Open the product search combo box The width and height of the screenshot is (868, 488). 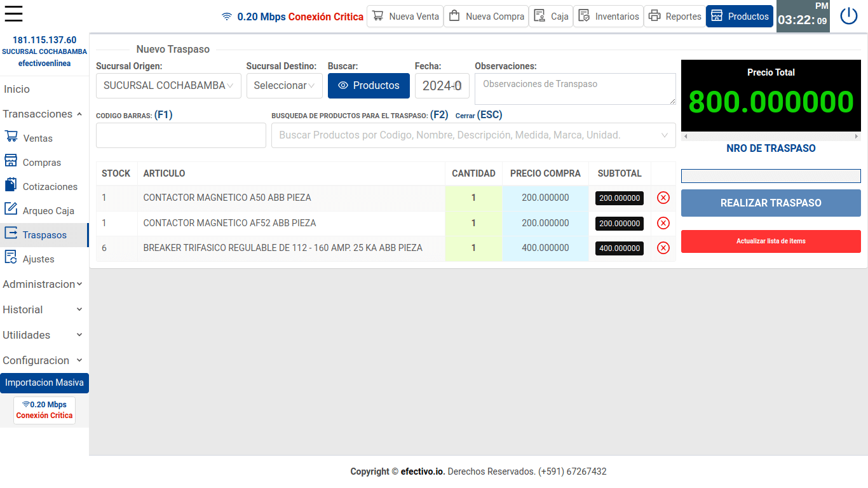click(473, 135)
